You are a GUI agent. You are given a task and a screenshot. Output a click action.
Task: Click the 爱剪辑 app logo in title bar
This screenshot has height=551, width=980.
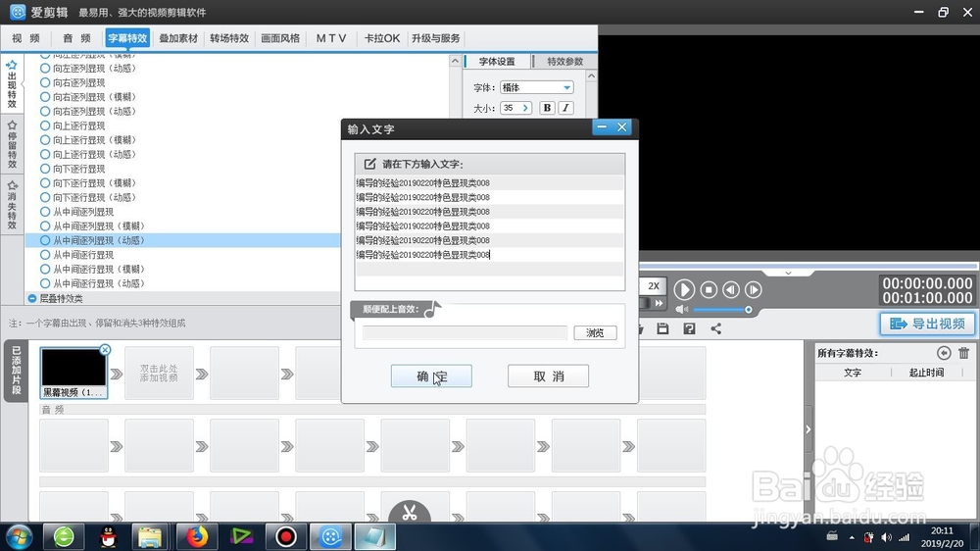pyautogui.click(x=18, y=12)
